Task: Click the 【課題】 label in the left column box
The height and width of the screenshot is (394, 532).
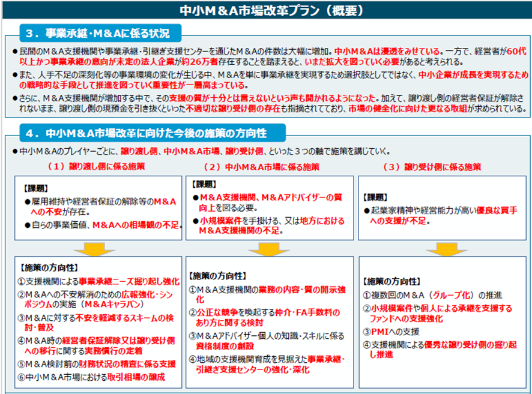Action: tap(37, 188)
